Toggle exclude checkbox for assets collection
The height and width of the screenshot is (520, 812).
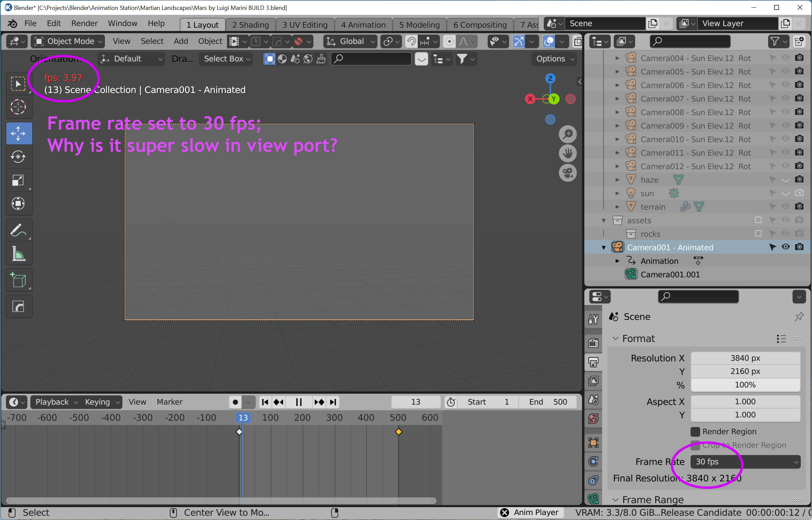coord(758,220)
